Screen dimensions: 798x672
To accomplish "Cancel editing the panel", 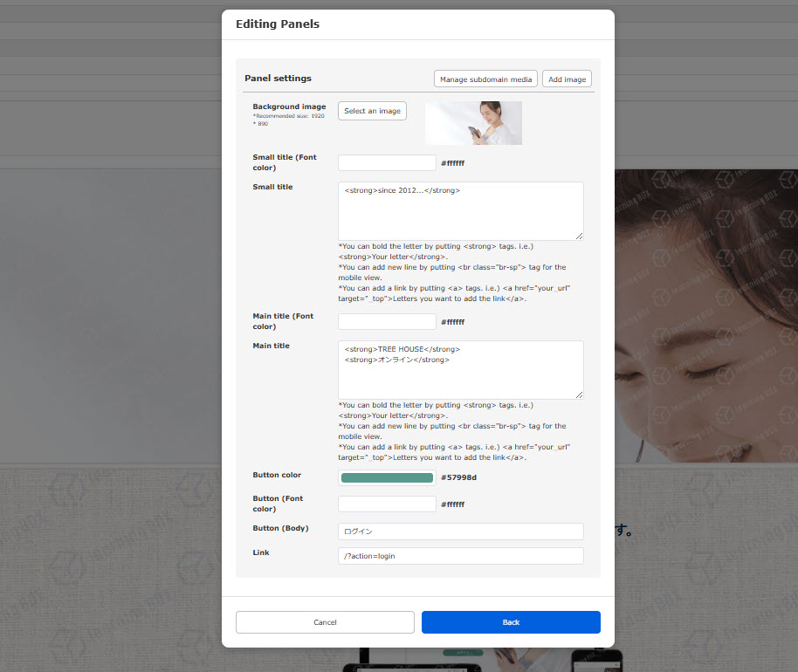I will pos(325,622).
